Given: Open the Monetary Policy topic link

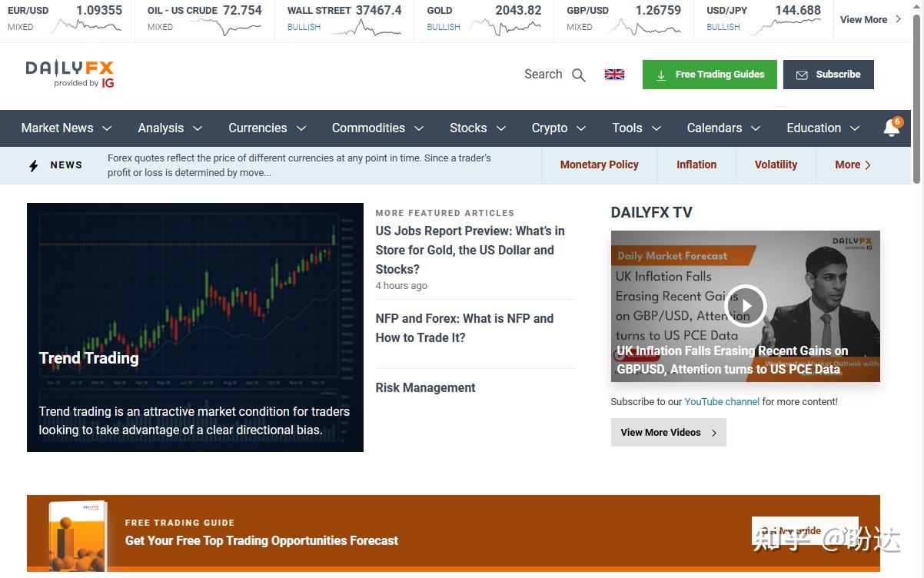Looking at the screenshot, I should click(599, 164).
